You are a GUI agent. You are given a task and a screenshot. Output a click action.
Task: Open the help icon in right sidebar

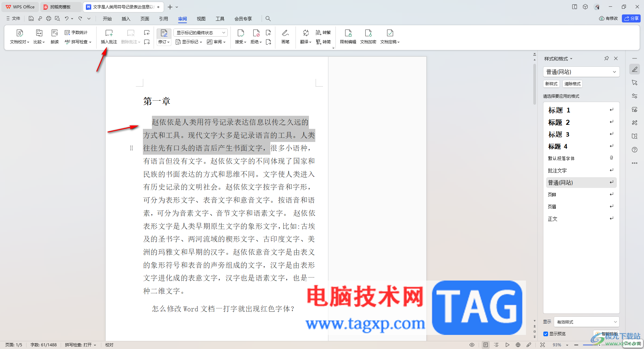(x=635, y=150)
